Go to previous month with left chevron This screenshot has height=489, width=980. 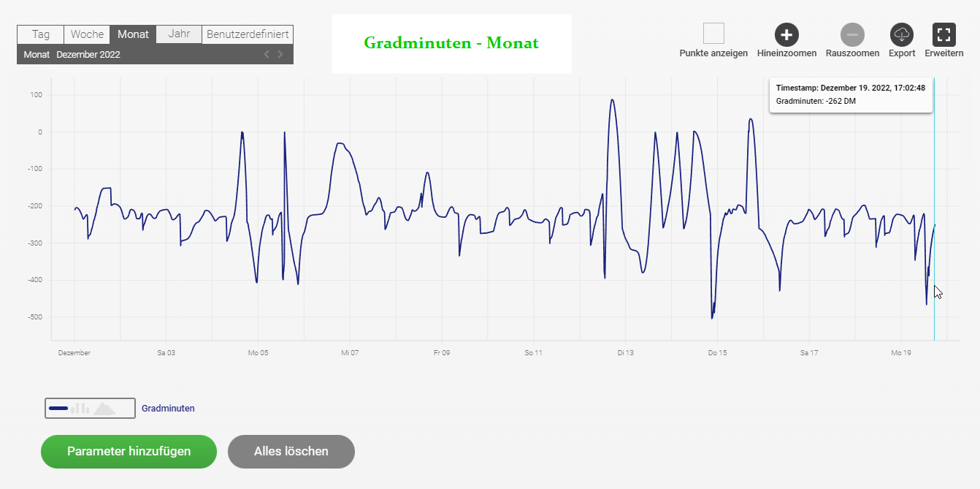[267, 54]
